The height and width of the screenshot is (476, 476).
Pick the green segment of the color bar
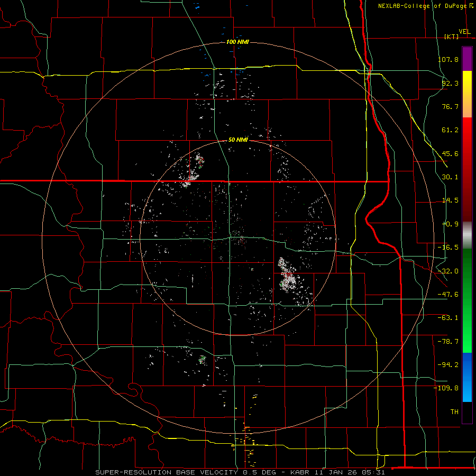point(467,300)
